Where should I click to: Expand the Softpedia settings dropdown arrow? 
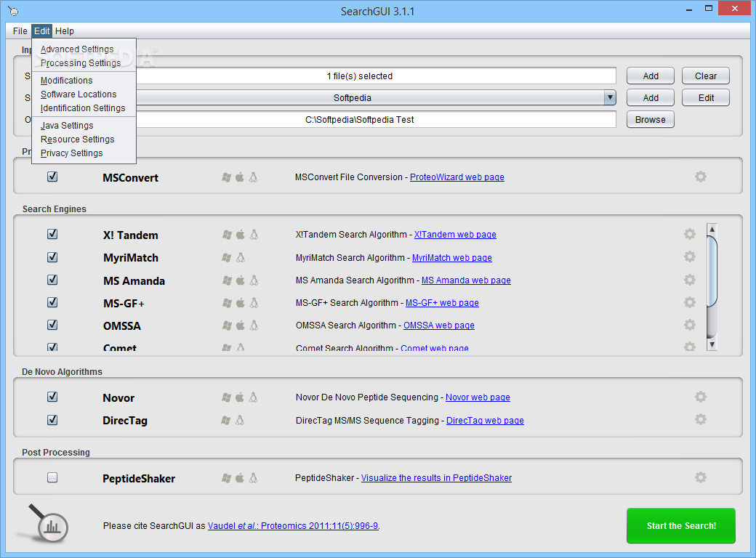[610, 98]
